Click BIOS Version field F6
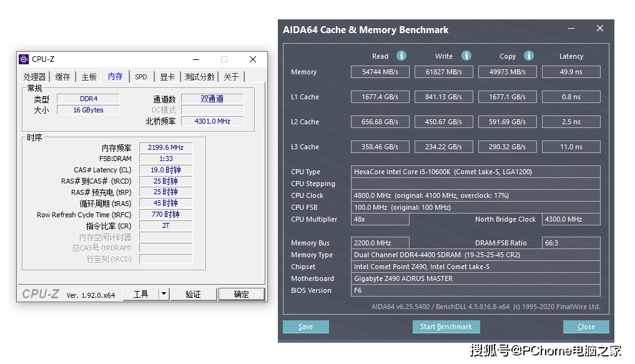The height and width of the screenshot is (364, 635). point(475,290)
